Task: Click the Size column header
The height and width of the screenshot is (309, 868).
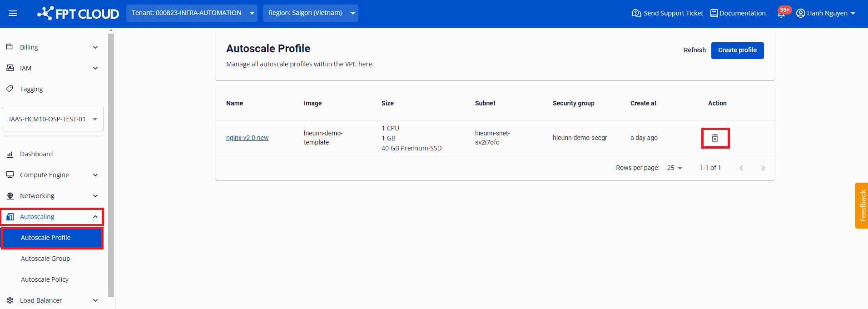Action: tap(387, 103)
